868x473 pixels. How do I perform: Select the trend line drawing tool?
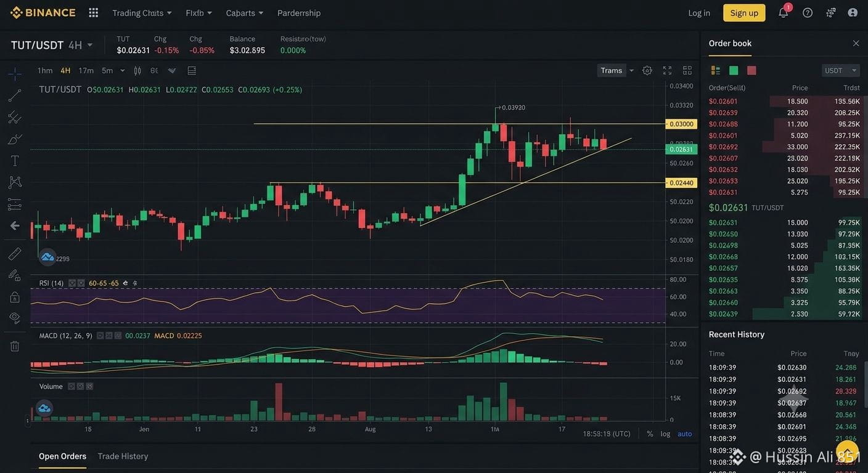click(15, 95)
